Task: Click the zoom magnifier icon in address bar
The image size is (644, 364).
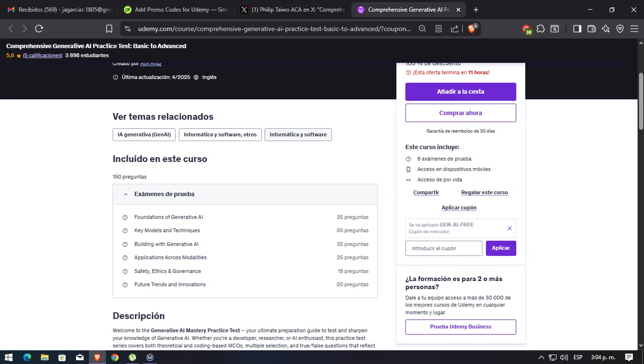Action: coord(422,29)
